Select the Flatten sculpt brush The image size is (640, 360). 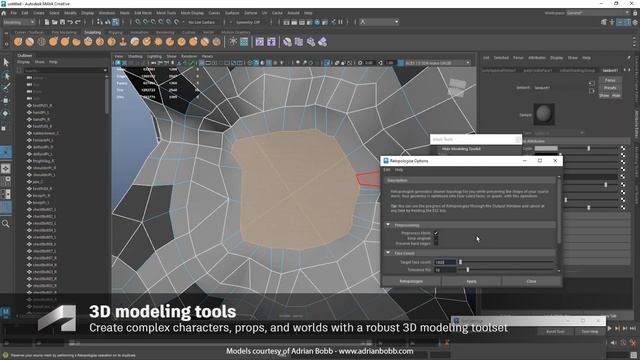click(76, 42)
